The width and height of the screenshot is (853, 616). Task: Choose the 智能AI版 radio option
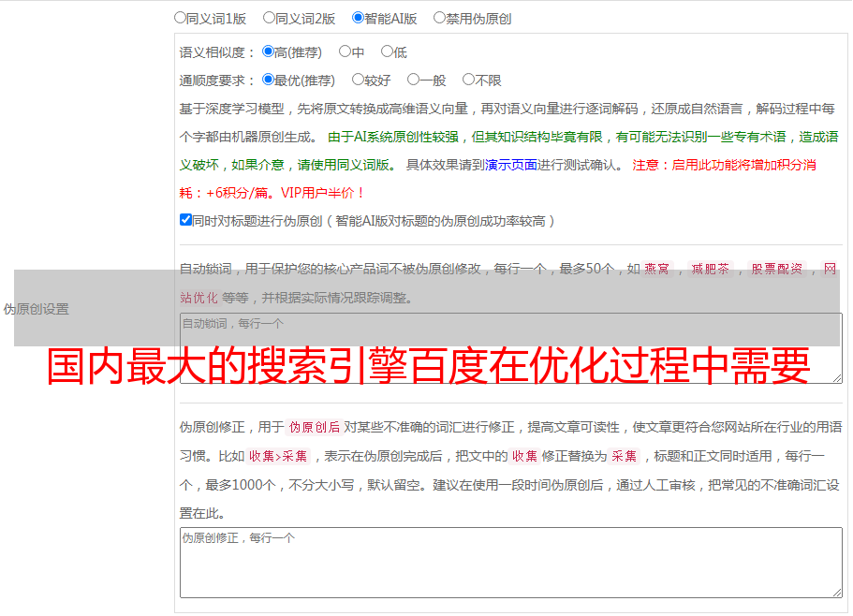(x=358, y=18)
